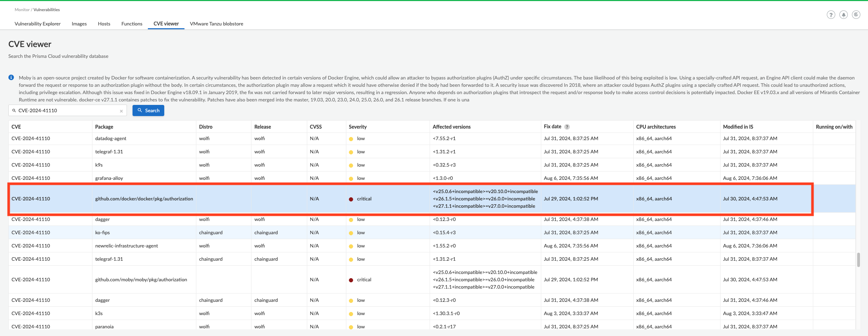868x336 pixels.
Task: Click the red critical severity dot
Action: [x=351, y=199]
